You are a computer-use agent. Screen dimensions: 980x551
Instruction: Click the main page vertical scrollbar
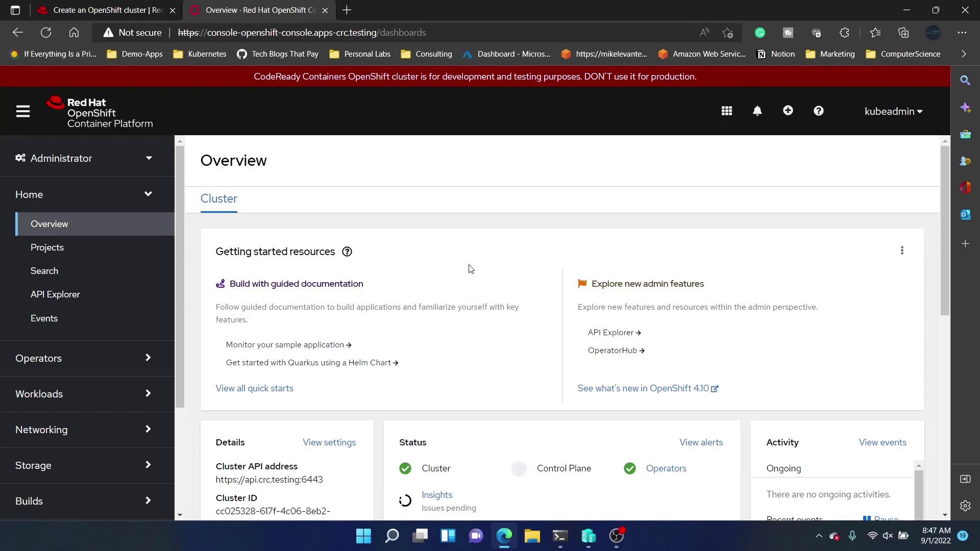coord(945,230)
